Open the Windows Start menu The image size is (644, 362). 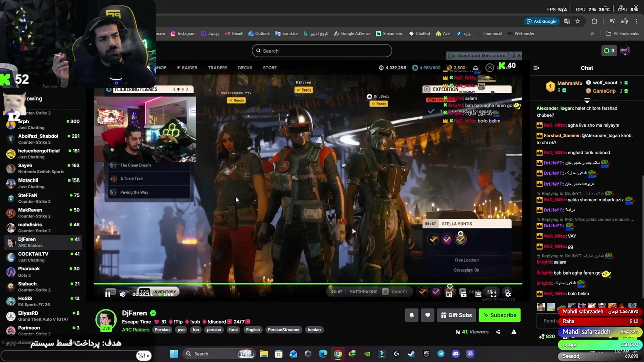click(x=174, y=354)
